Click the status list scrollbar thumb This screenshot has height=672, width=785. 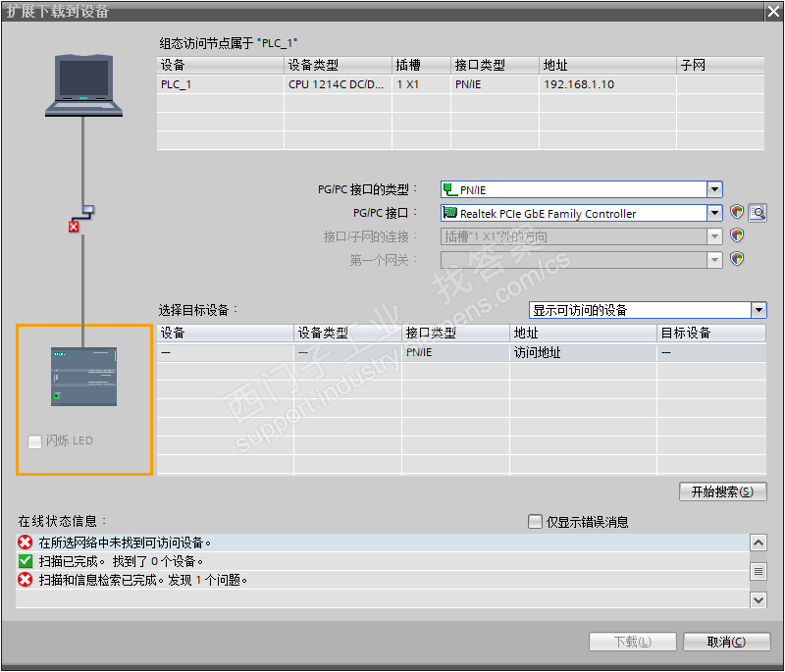click(x=759, y=571)
